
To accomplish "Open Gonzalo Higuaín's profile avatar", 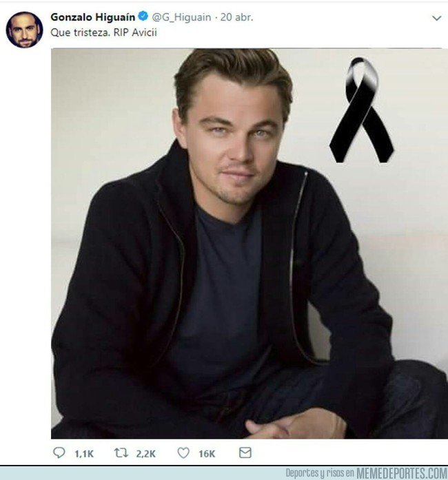I will pyautogui.click(x=25, y=30).
